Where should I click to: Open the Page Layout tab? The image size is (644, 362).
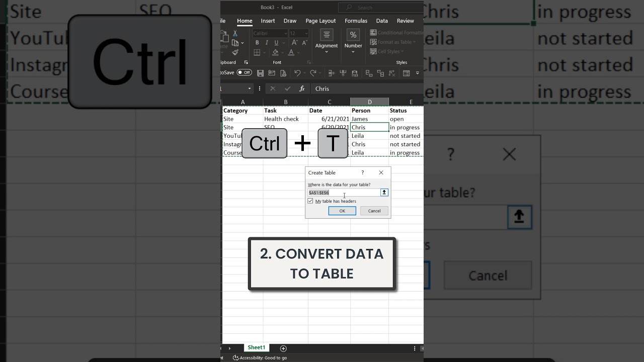coord(320,21)
